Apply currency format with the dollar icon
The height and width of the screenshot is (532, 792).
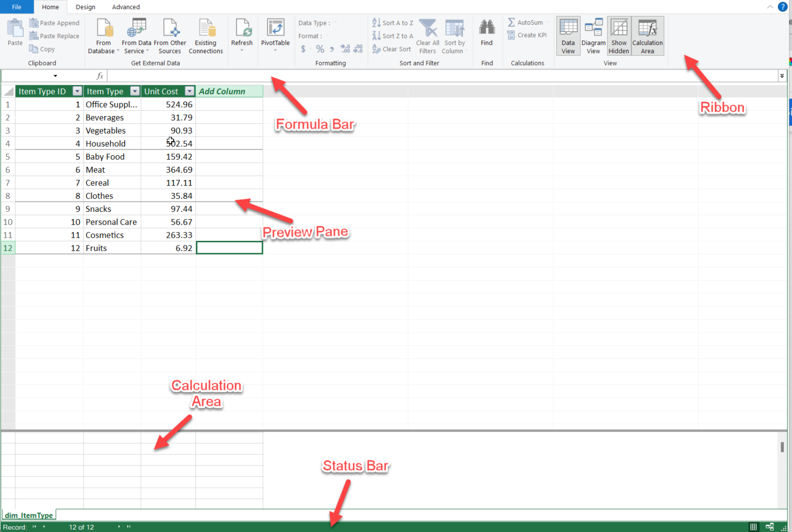pos(304,48)
